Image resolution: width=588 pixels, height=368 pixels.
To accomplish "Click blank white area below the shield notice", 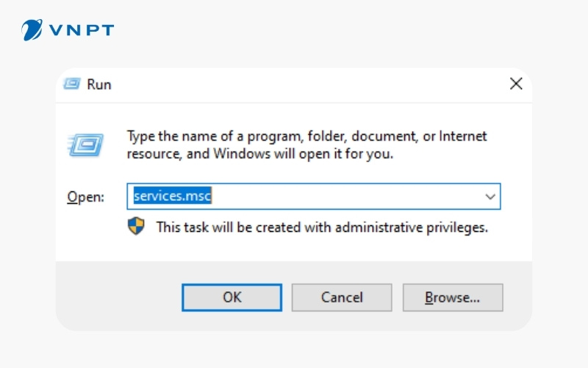I will pos(294,249).
